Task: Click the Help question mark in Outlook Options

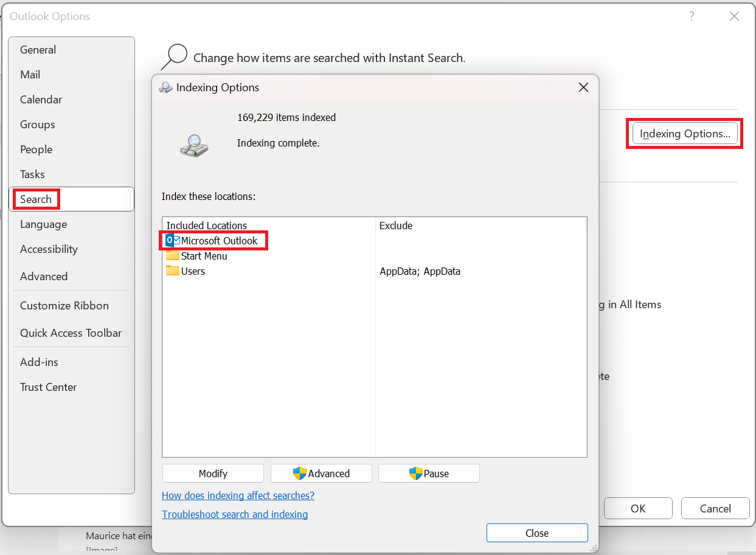Action: 692,17
